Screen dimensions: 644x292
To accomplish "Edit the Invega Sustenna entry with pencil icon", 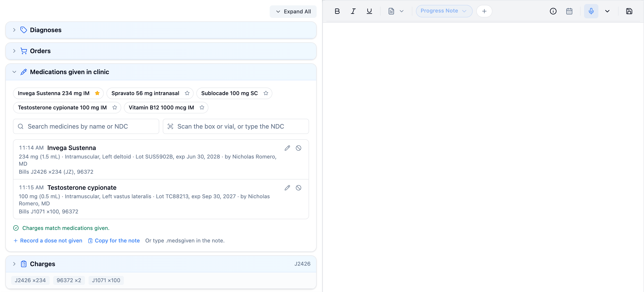I will (x=287, y=148).
